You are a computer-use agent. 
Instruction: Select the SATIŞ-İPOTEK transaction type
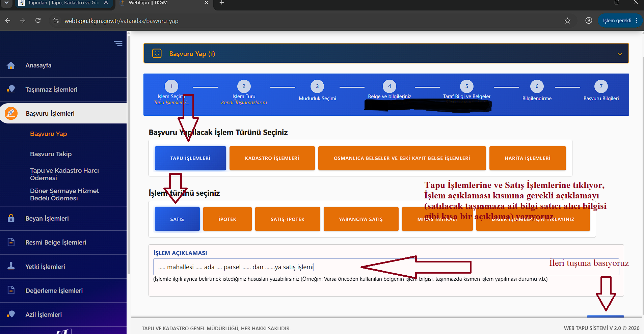288,219
